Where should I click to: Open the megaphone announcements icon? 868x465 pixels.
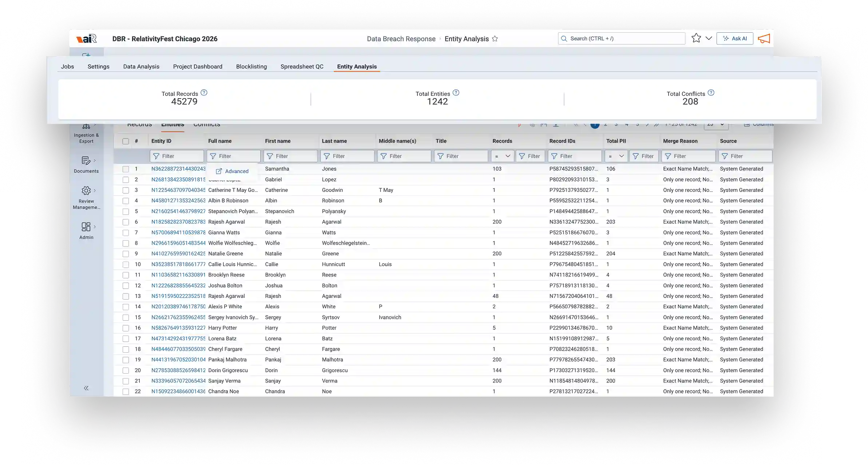click(764, 39)
